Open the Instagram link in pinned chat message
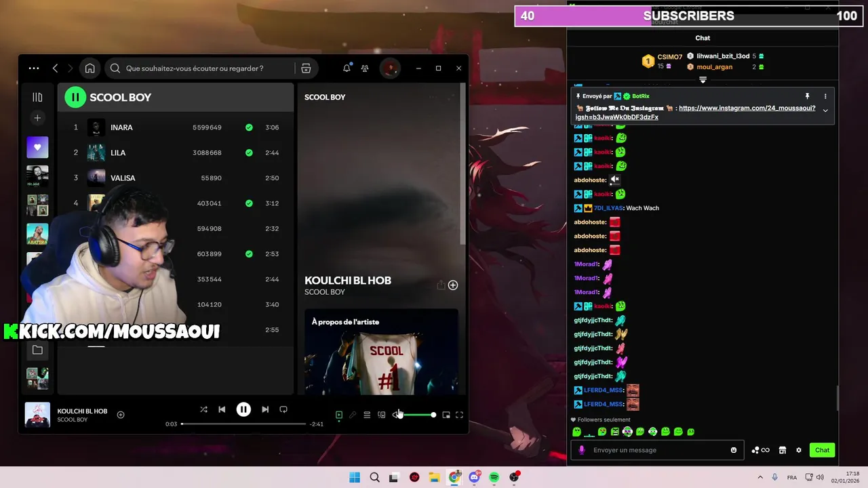The height and width of the screenshot is (488, 868). 695,113
